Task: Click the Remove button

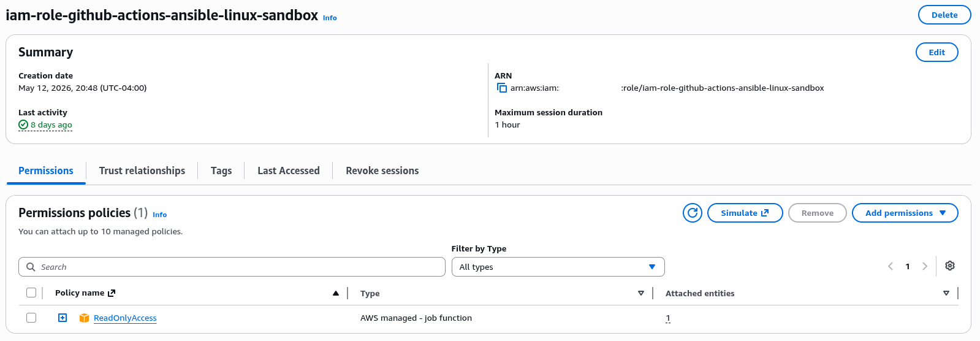Action: coord(817,213)
